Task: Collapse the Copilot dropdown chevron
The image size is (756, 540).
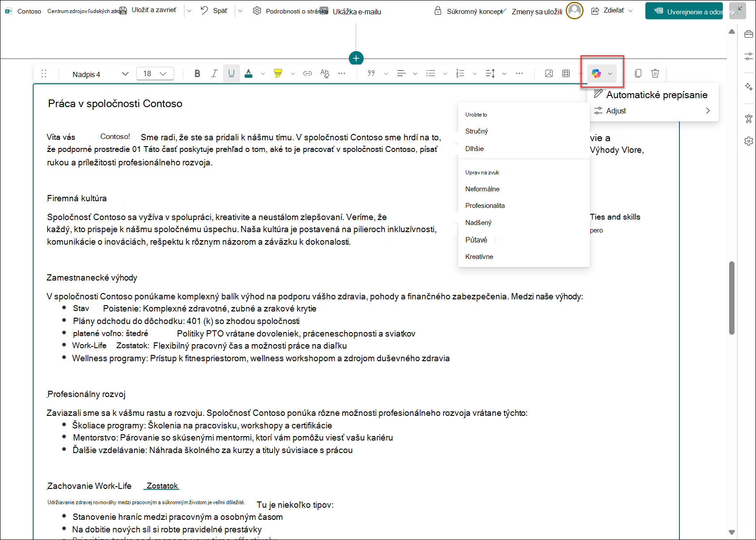Action: pyautogui.click(x=610, y=74)
